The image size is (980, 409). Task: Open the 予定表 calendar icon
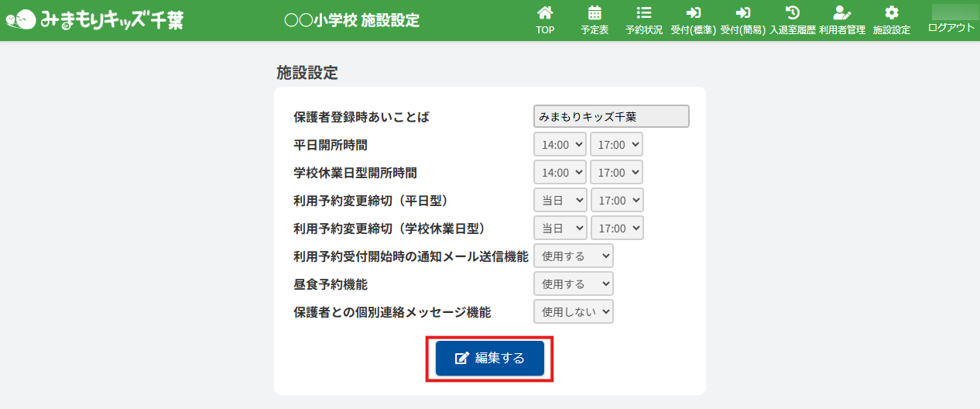click(x=595, y=13)
